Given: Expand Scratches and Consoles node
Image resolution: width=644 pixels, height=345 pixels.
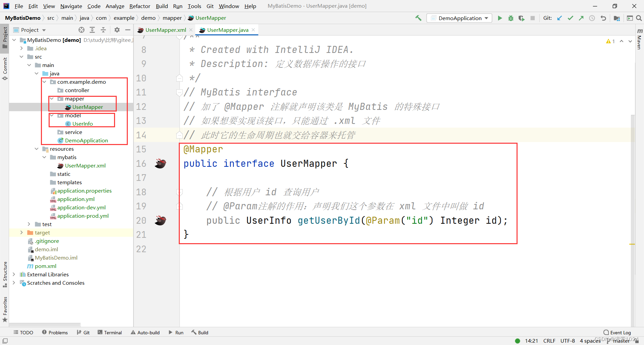Looking at the screenshot, I should coord(14,283).
